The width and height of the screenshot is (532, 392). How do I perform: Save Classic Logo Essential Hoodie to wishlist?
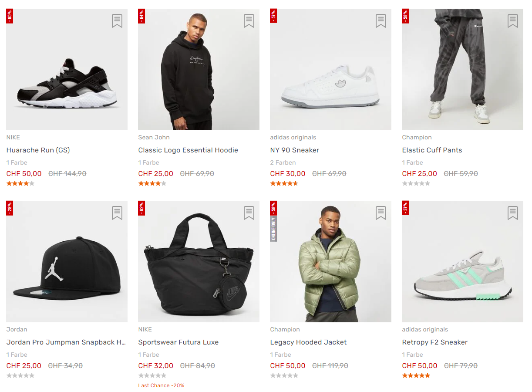tap(249, 21)
